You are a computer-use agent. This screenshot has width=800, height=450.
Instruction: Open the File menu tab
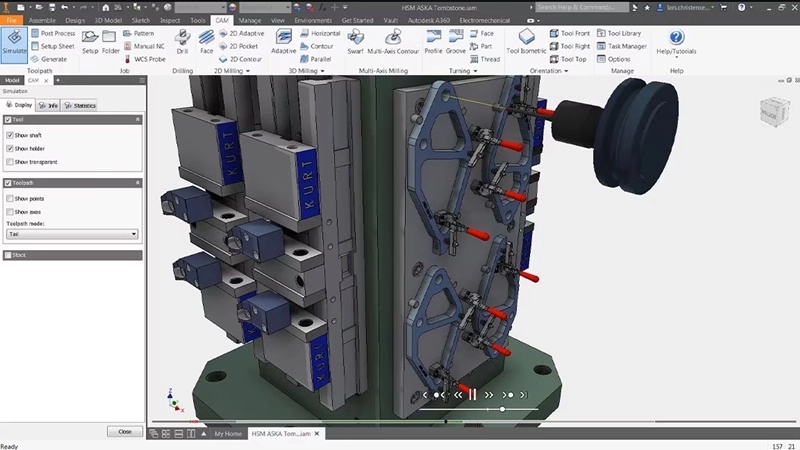pos(11,20)
